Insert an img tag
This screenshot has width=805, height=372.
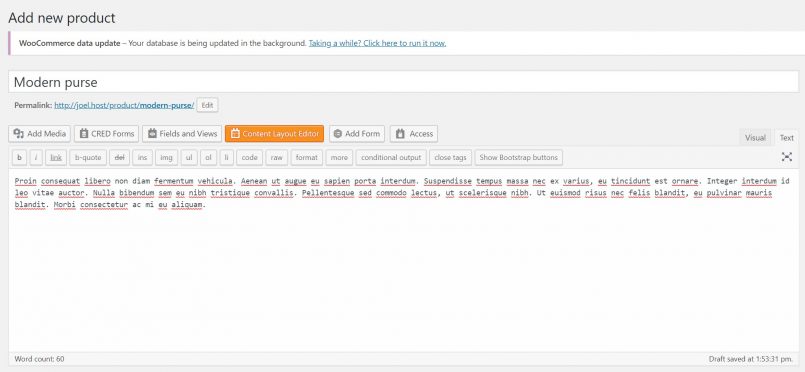166,158
